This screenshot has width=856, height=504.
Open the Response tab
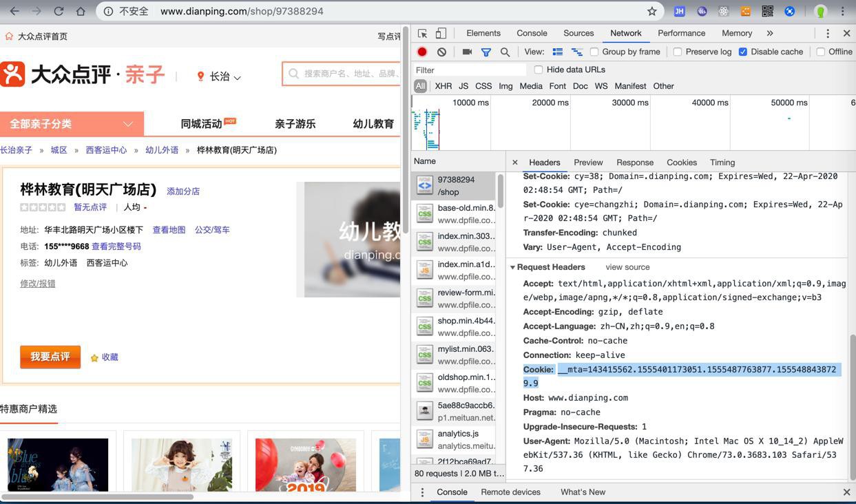click(x=635, y=162)
